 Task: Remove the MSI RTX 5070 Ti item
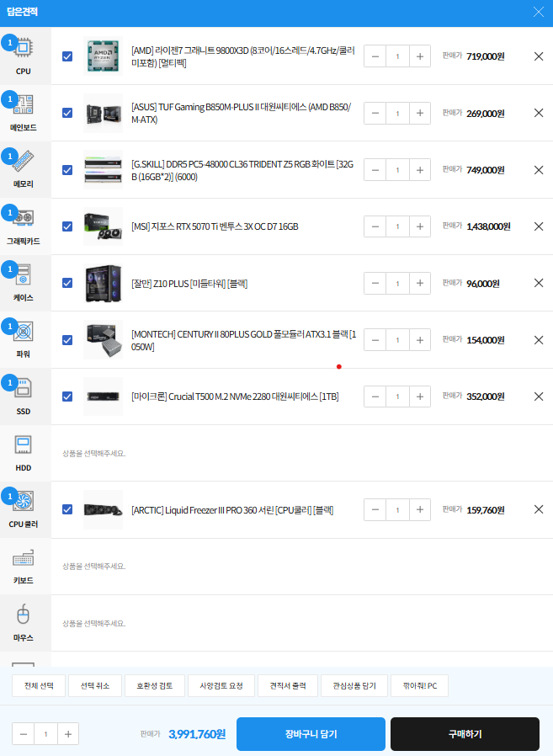[539, 226]
